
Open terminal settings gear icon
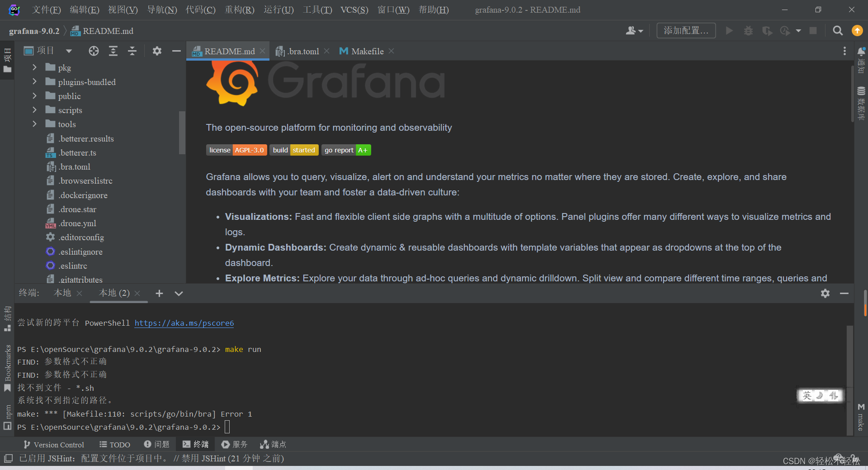[x=825, y=293]
